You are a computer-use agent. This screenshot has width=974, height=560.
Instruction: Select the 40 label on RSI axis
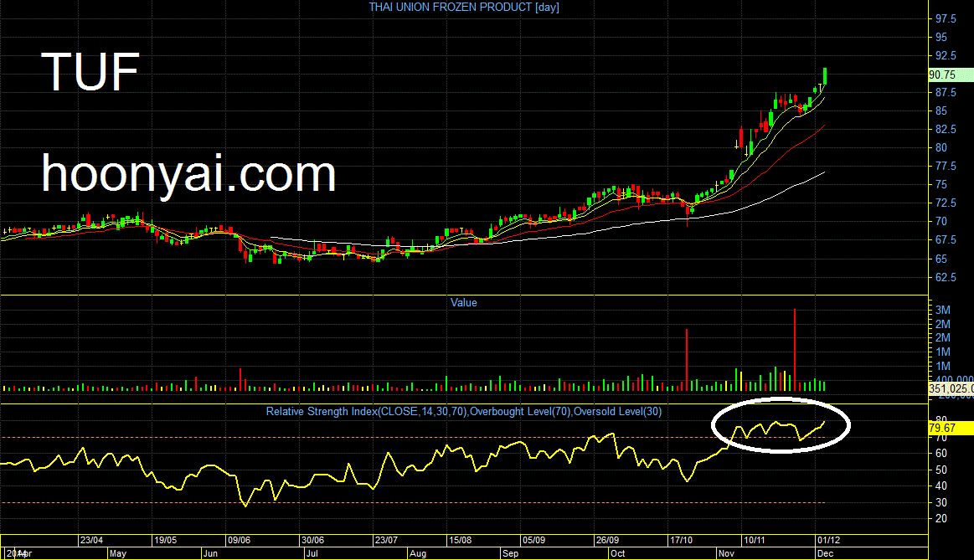pyautogui.click(x=941, y=486)
